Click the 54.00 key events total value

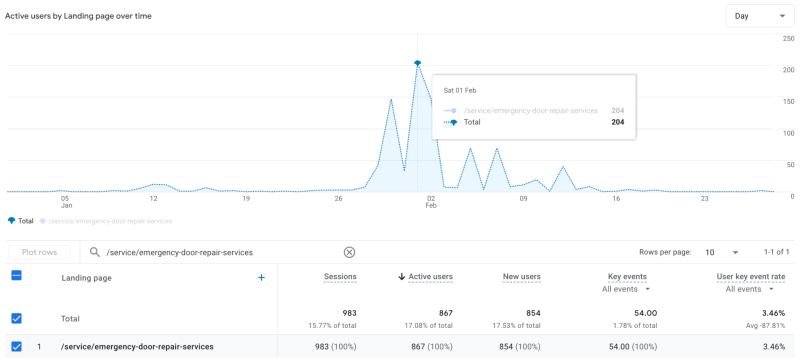tap(646, 313)
